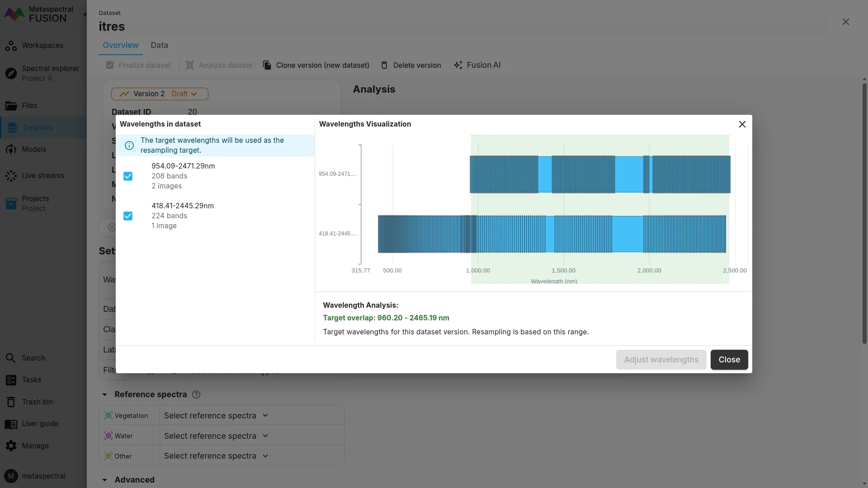
Task: Click the Manage gear icon
Action: pyautogui.click(x=11, y=446)
